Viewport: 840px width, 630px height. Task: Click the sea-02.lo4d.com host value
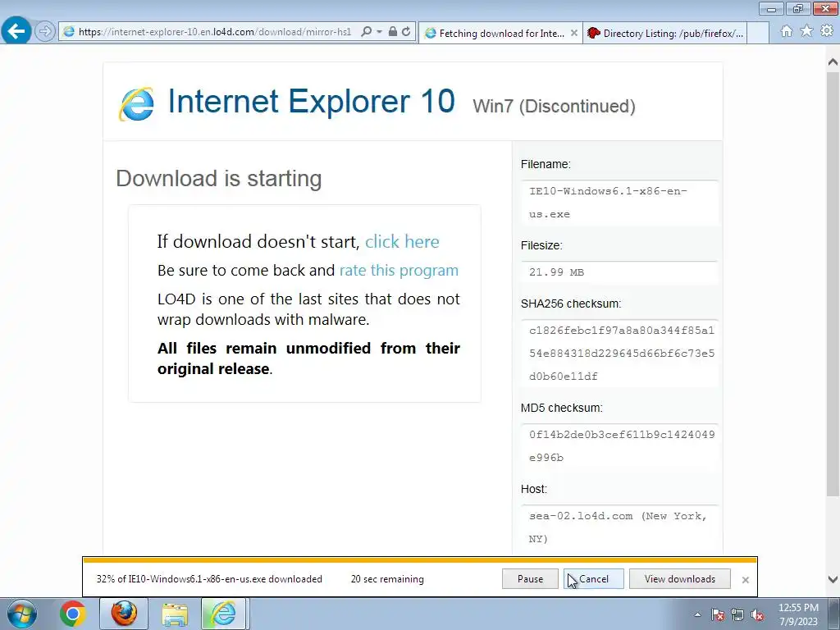click(x=618, y=527)
